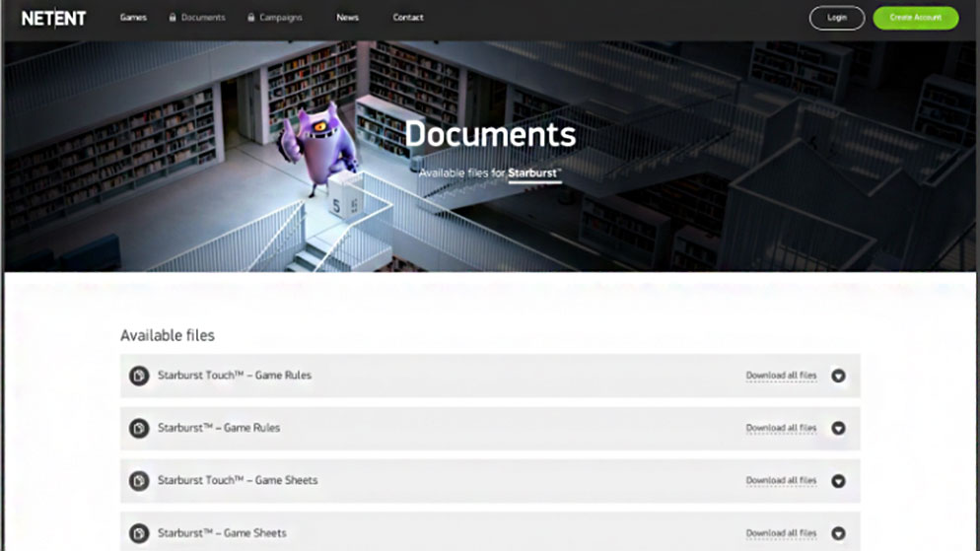Expand the Starburst Game Rules row arrow
Viewport: 980px width, 551px height.
pos(838,428)
